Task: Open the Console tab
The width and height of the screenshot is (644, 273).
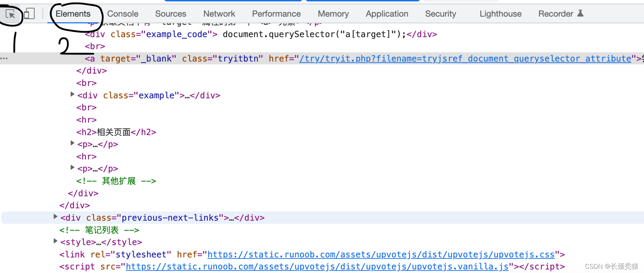Action: (x=123, y=14)
